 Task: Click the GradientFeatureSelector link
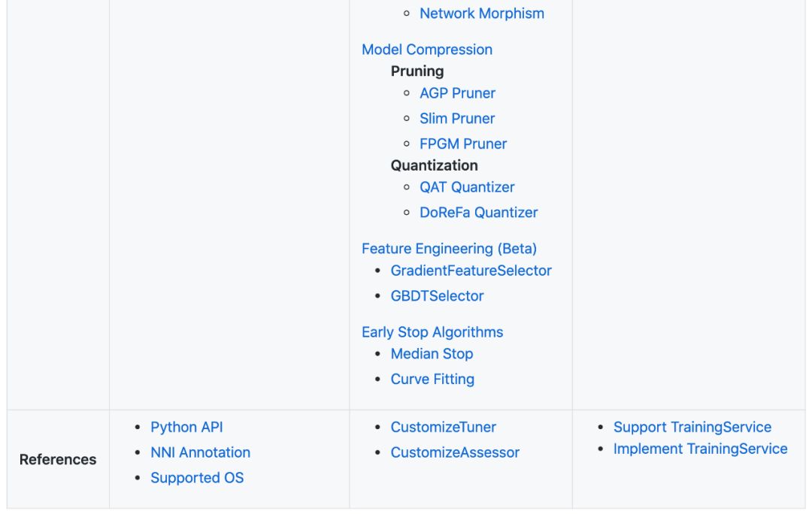(471, 271)
